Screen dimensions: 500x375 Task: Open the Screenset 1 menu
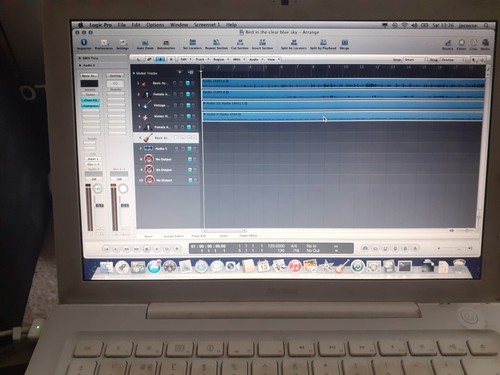(207, 25)
